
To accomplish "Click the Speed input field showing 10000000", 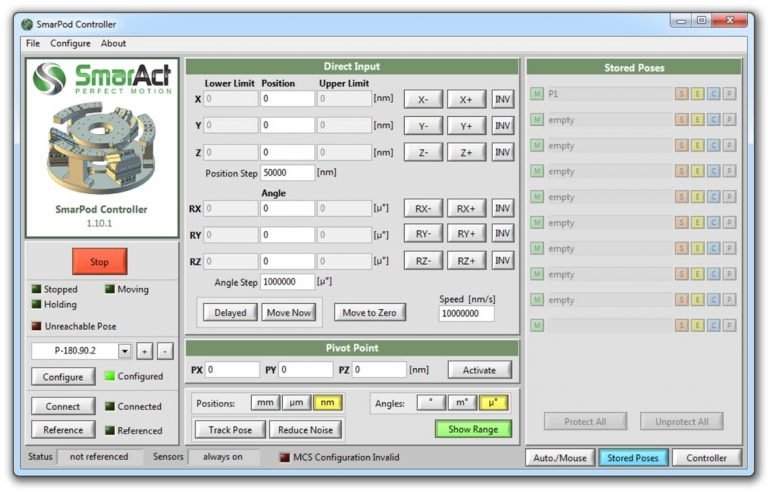I will pyautogui.click(x=466, y=314).
